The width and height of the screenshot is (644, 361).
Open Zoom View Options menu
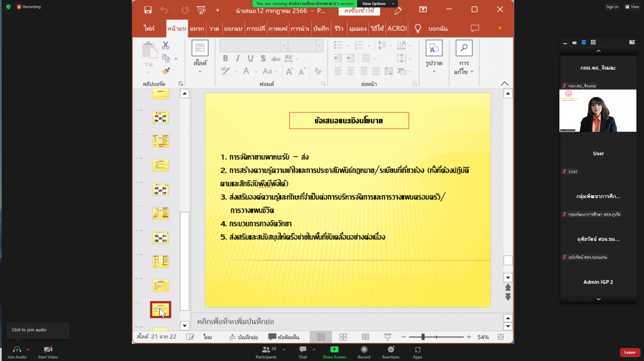[378, 3]
